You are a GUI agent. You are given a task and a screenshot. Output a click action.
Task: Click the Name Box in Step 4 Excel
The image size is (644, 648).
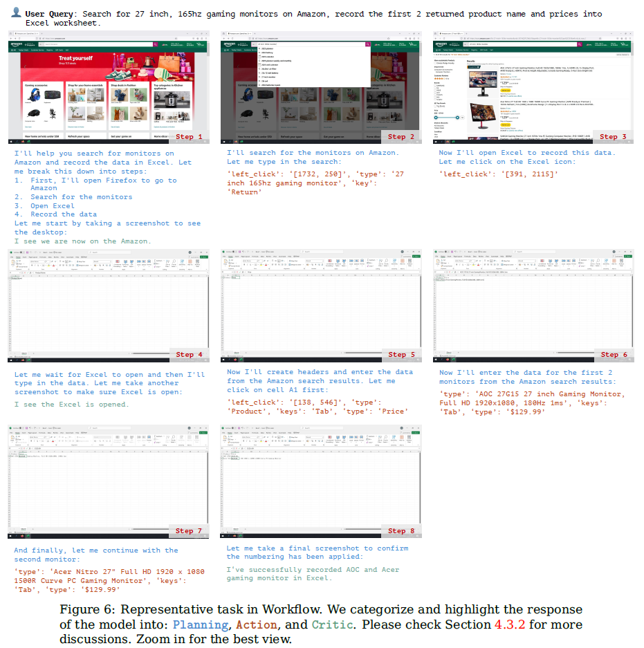pyautogui.click(x=15, y=272)
